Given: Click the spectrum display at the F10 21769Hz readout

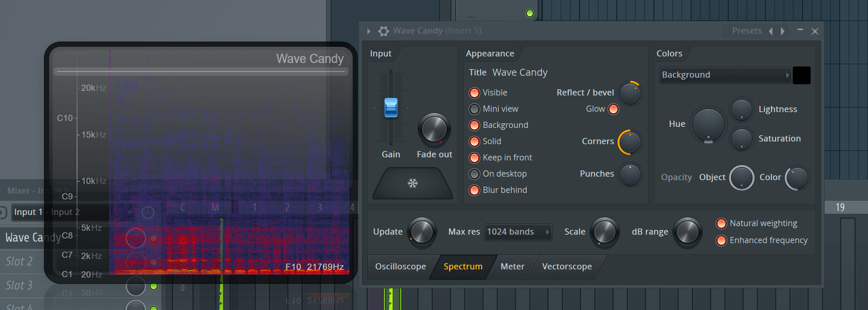Looking at the screenshot, I should pyautogui.click(x=314, y=267).
